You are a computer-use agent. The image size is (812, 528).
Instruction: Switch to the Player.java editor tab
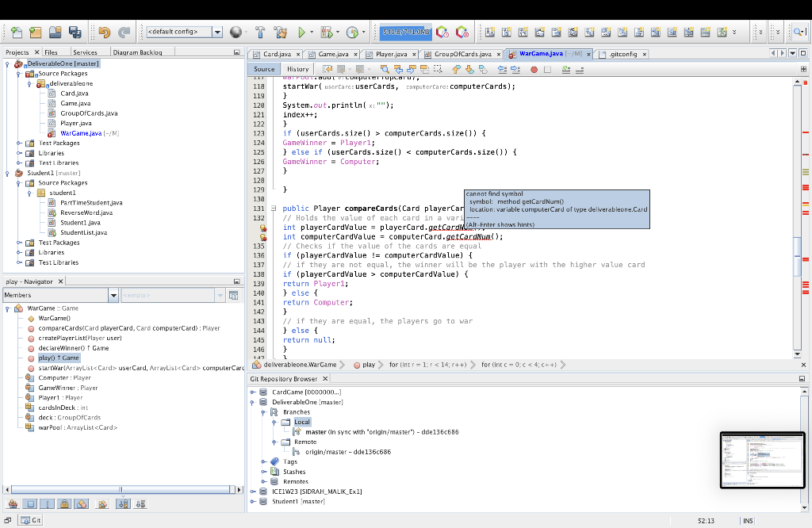pos(391,54)
